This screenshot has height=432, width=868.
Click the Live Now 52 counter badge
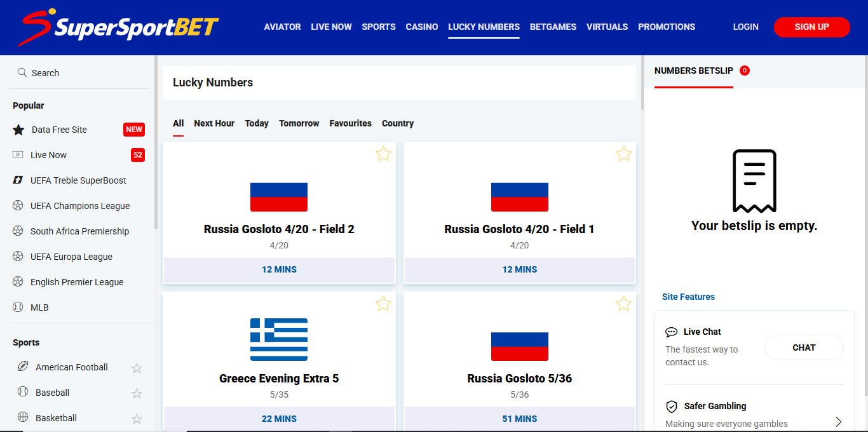point(138,155)
